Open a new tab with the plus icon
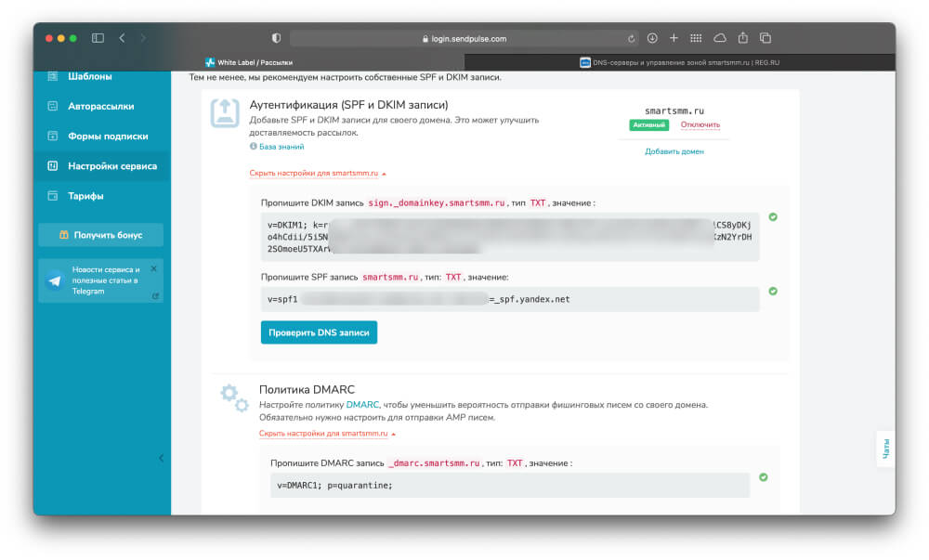929x560 pixels. (x=674, y=38)
